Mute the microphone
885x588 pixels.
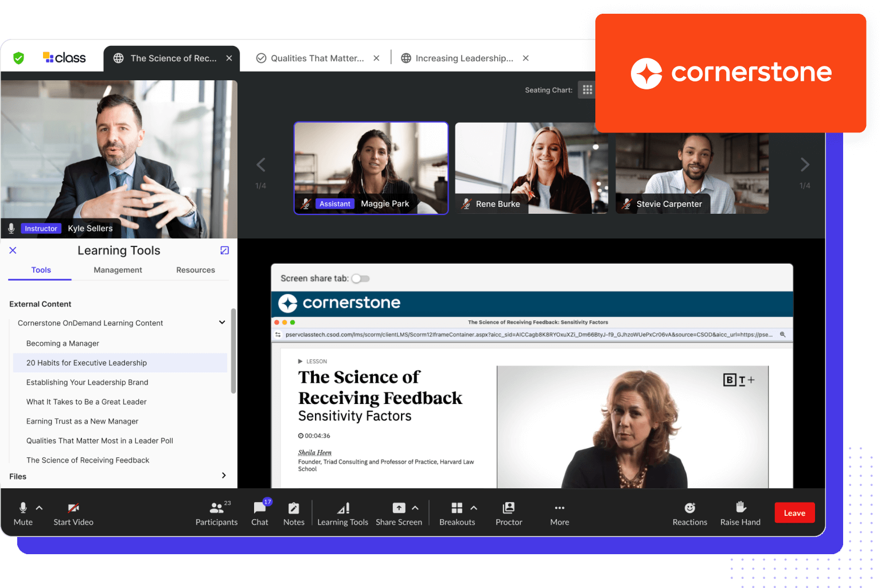(x=23, y=513)
